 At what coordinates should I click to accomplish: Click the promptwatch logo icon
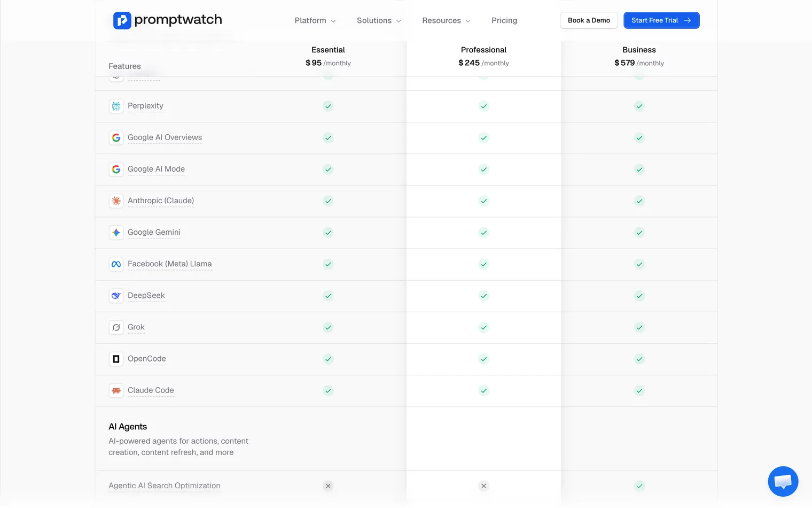click(122, 20)
